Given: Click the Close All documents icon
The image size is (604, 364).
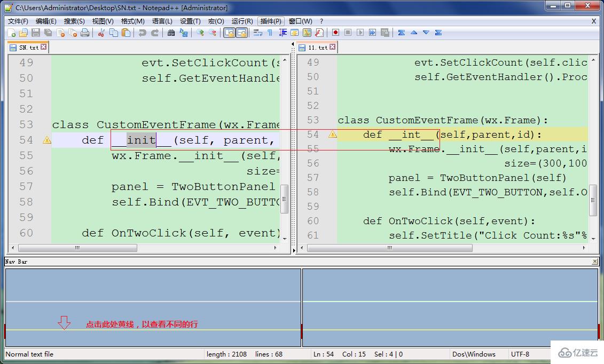Looking at the screenshot, I should (x=73, y=33).
